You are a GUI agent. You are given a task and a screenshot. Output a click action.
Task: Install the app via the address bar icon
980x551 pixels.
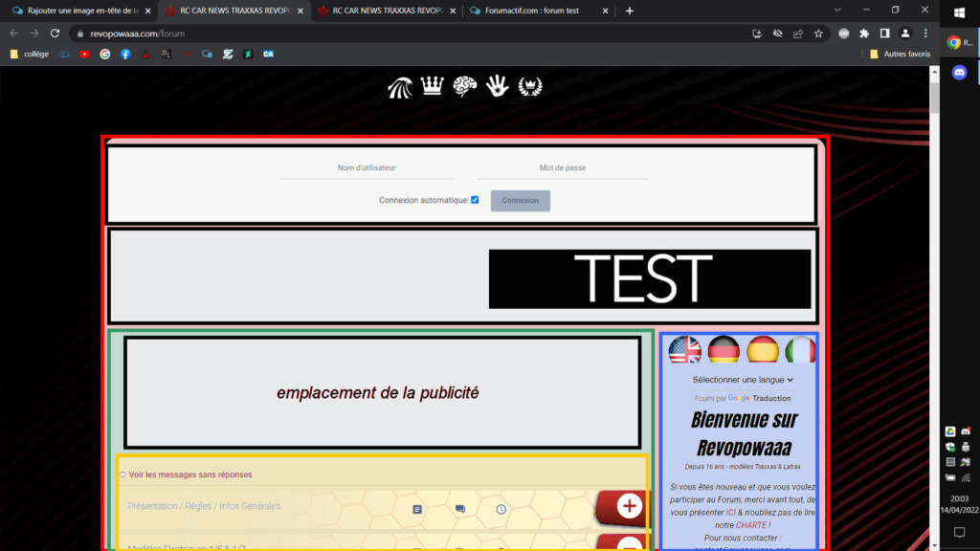757,33
